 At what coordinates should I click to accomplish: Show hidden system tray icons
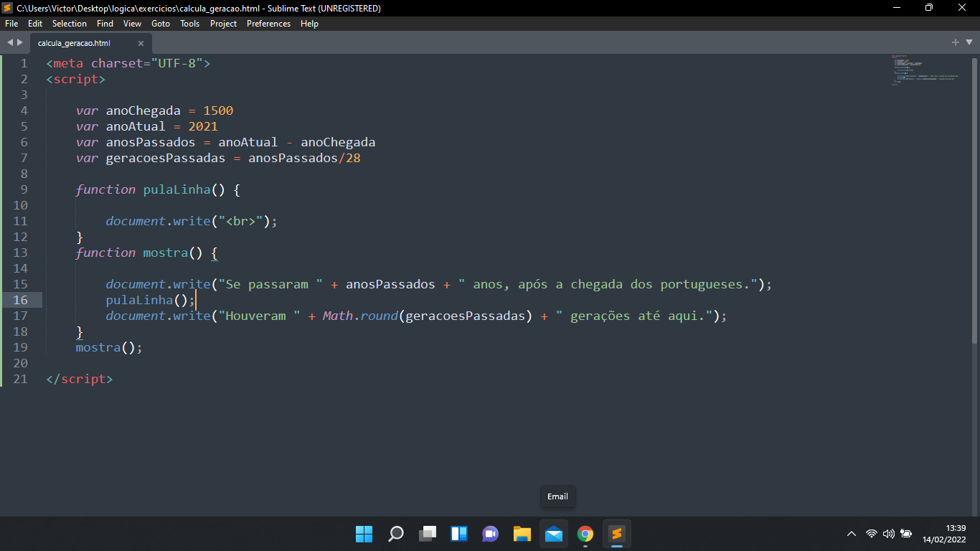tap(852, 534)
